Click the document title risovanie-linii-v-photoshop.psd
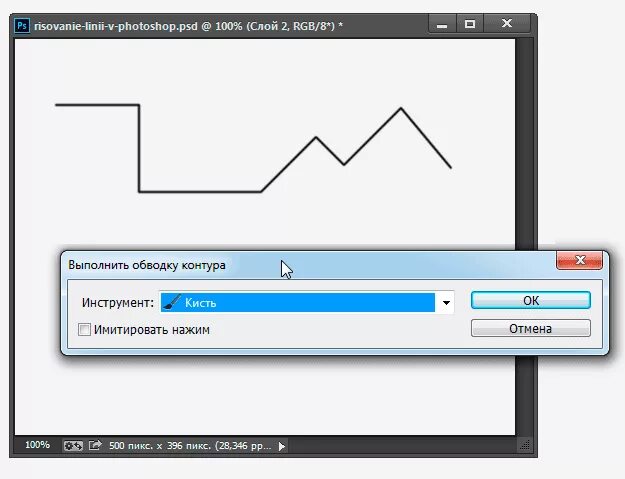 (116, 26)
